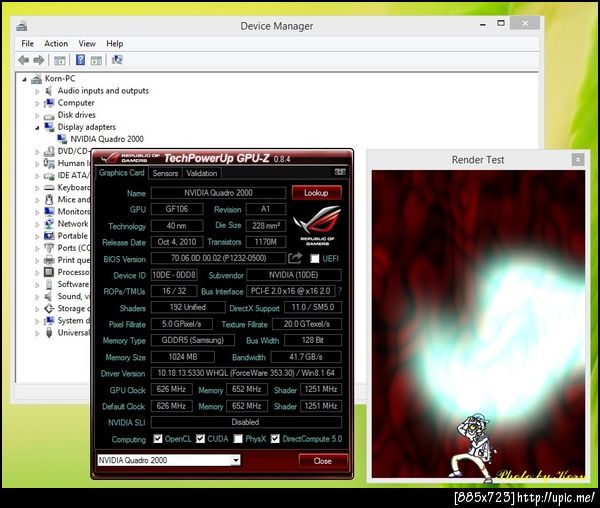Viewport: 600px width, 508px height.
Task: Click the bus interface question mark icon
Action: click(339, 291)
